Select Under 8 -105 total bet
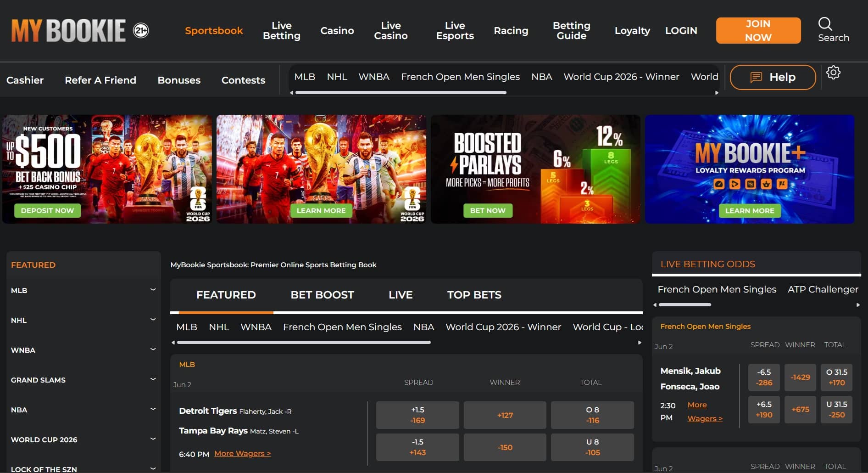The width and height of the screenshot is (868, 473). click(x=592, y=447)
